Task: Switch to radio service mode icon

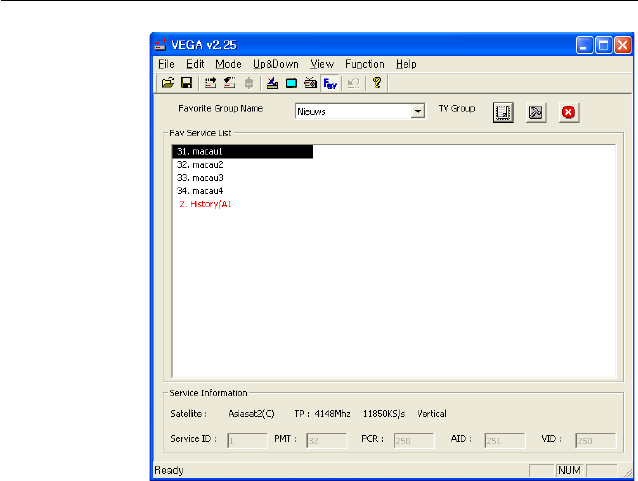Action: tap(310, 83)
